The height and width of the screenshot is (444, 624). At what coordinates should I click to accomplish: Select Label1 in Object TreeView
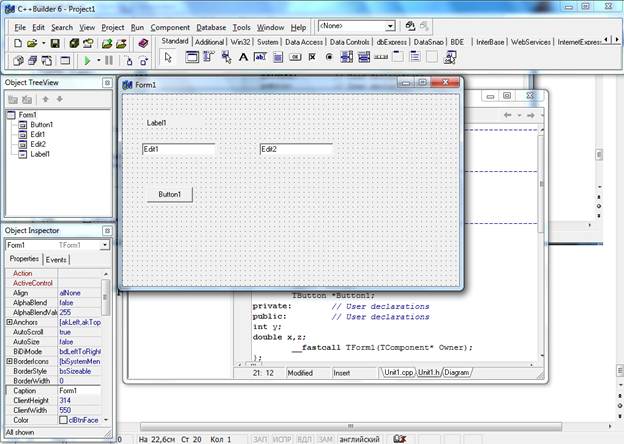point(40,154)
